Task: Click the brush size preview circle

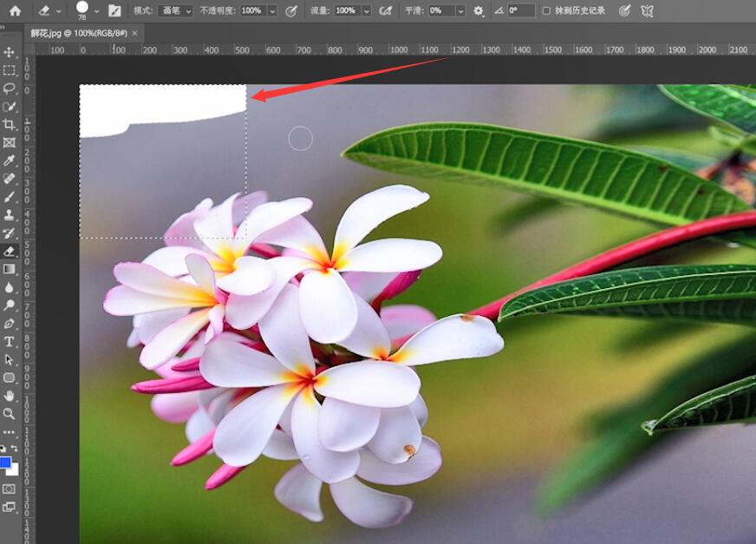Action: click(x=82, y=7)
